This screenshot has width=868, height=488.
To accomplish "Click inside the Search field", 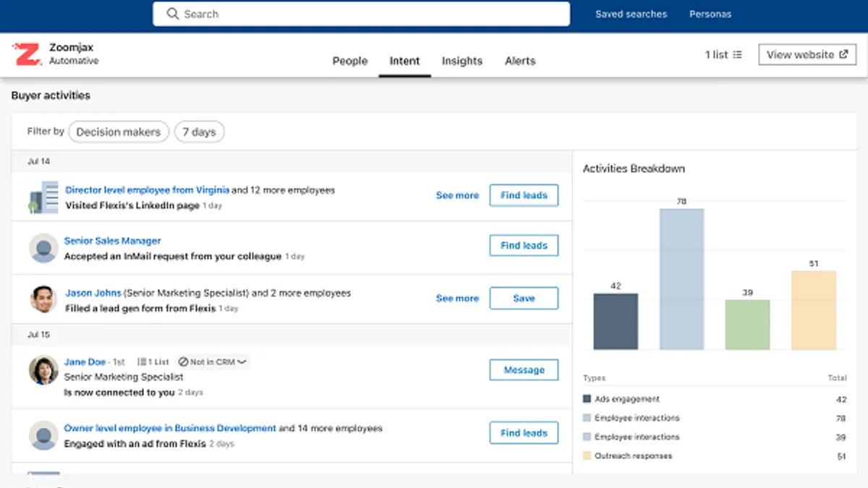I will [x=361, y=14].
